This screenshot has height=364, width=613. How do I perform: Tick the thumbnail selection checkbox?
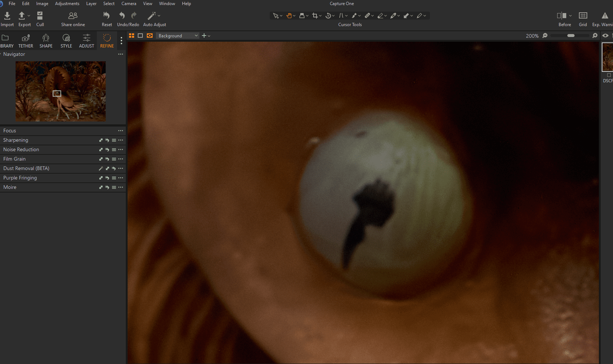tap(609, 75)
